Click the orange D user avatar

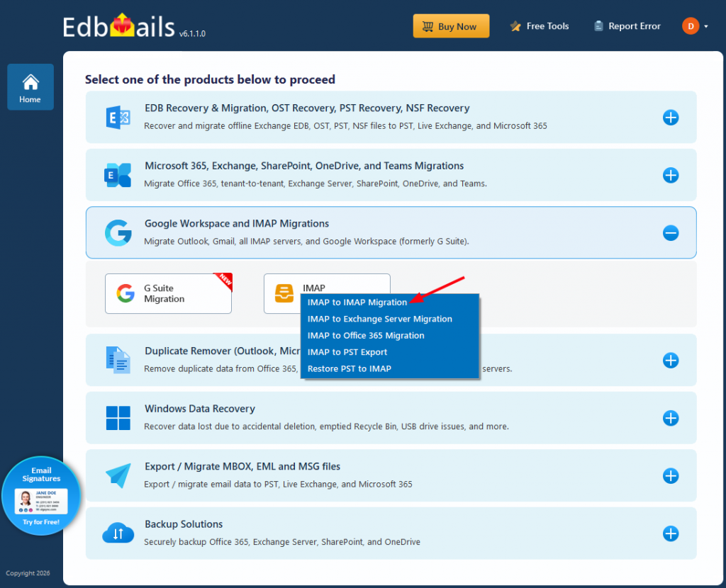(x=691, y=26)
